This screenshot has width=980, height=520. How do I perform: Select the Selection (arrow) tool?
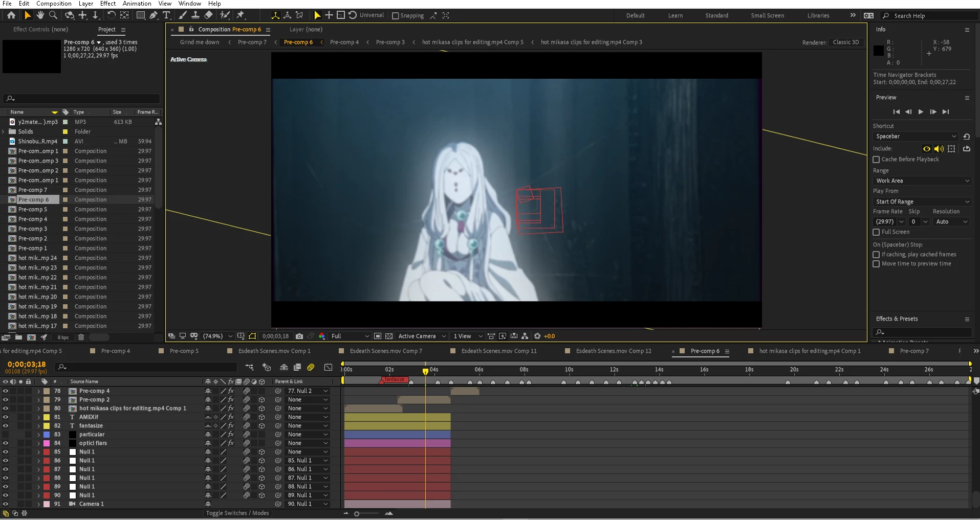[28, 15]
